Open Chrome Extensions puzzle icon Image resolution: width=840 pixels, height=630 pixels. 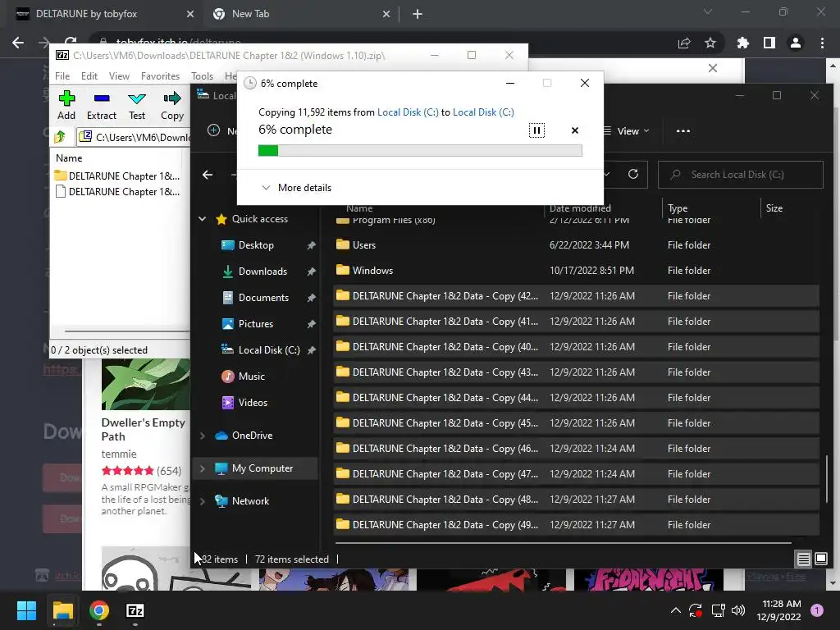click(742, 43)
